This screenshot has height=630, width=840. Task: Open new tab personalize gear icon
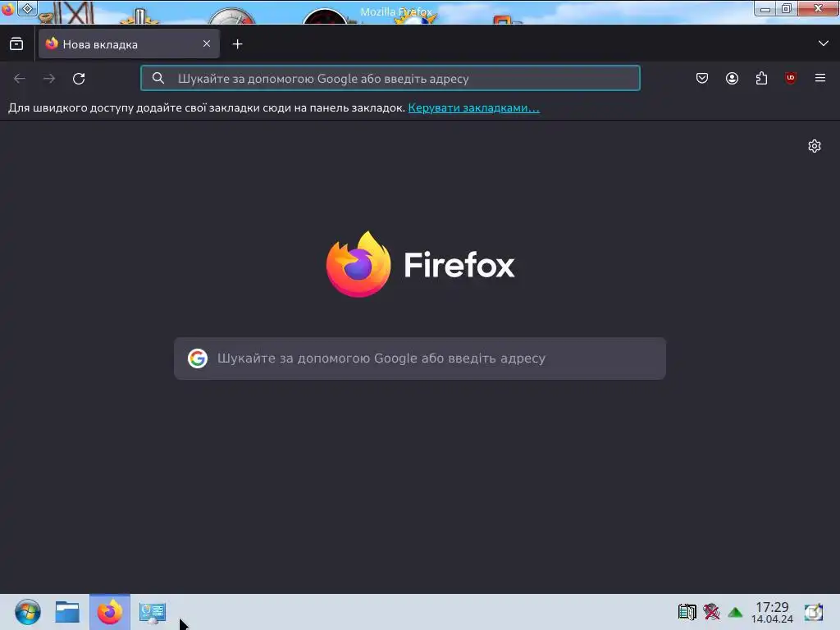815,146
